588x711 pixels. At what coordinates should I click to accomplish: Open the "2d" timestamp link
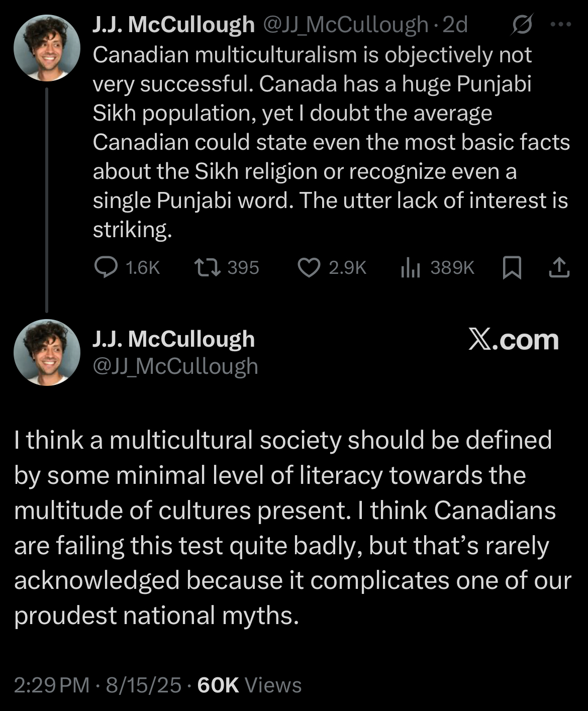[x=455, y=25]
